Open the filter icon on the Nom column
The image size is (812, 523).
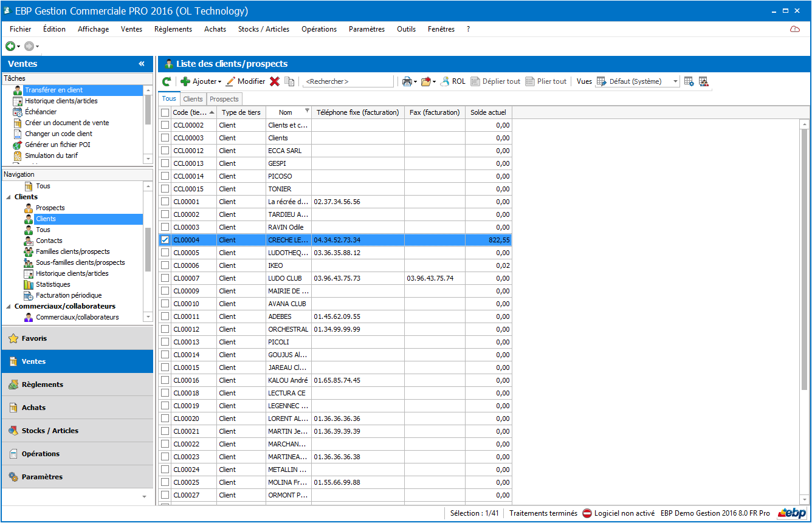pos(306,111)
